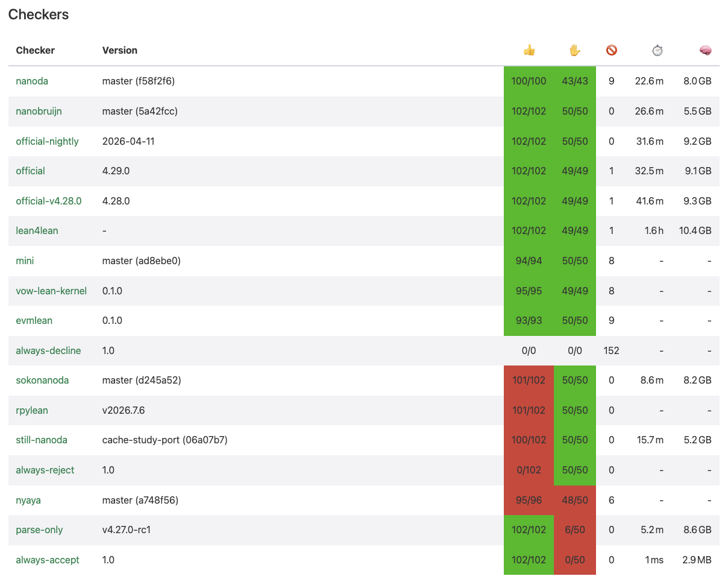Select version text master (5a42fcc)
Image resolution: width=728 pixels, height=579 pixels.
click(x=140, y=111)
